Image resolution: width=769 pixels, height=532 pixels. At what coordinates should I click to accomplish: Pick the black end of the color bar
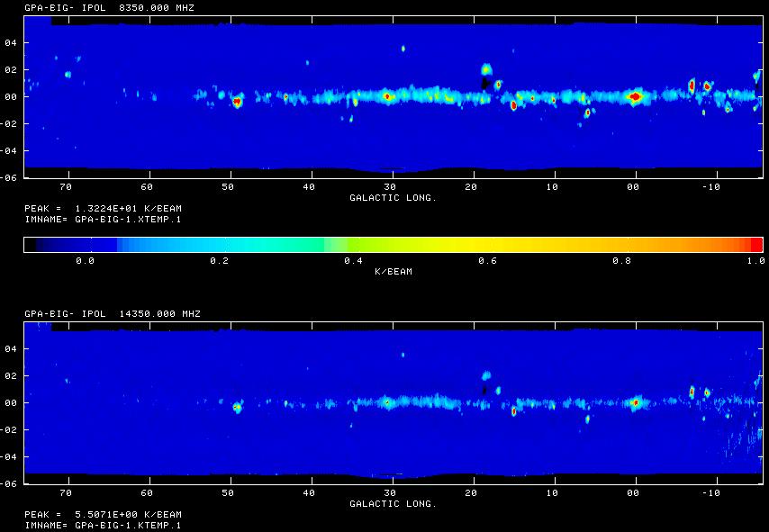tap(31, 245)
